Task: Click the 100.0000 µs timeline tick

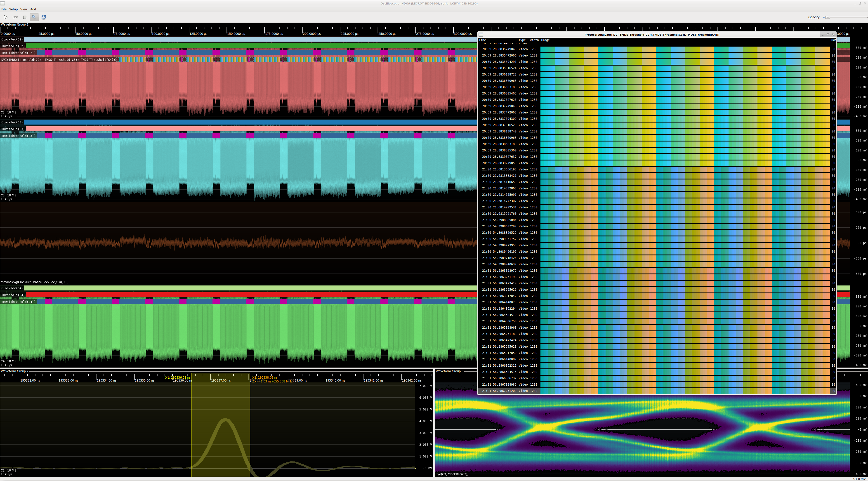Action: [160, 34]
